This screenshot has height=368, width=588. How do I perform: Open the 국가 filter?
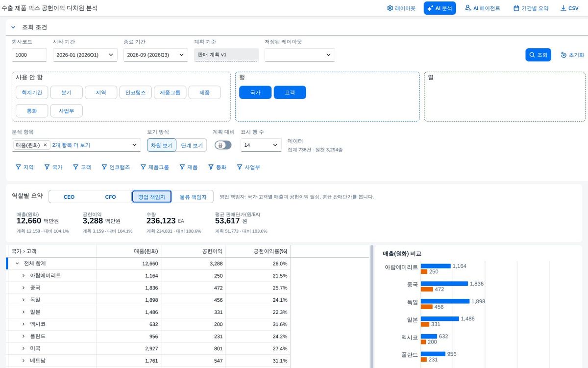click(x=53, y=167)
